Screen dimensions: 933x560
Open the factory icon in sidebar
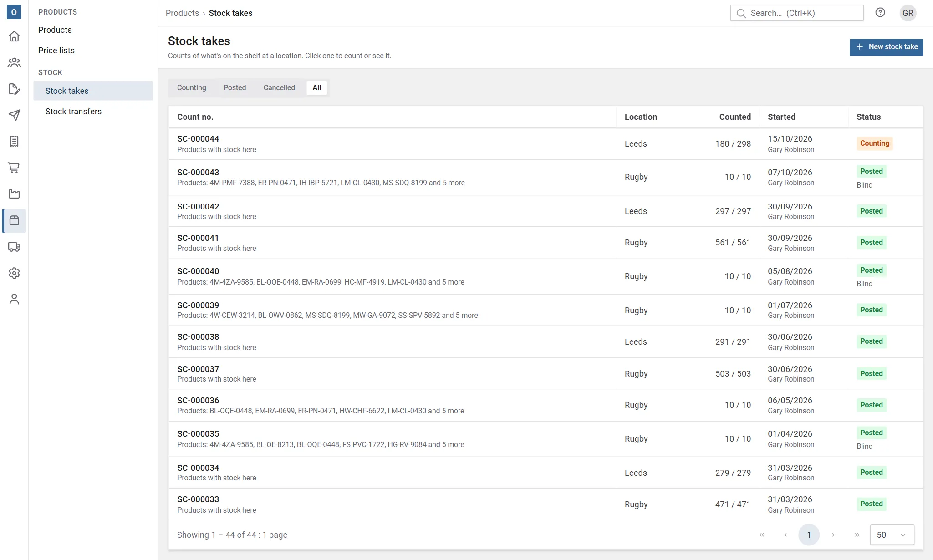pyautogui.click(x=14, y=194)
